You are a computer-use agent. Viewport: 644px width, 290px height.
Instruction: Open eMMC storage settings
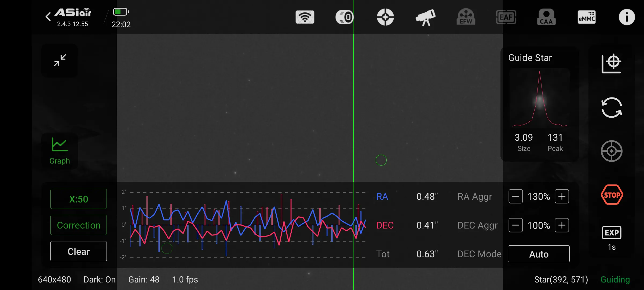pos(587,17)
